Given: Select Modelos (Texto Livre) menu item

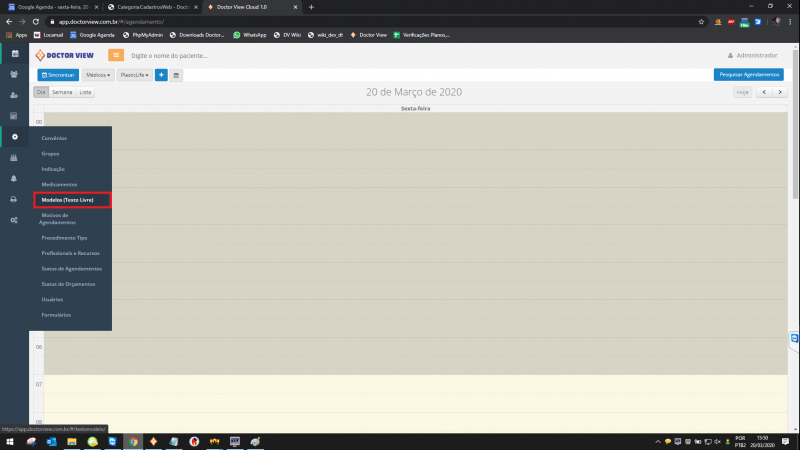Looking at the screenshot, I should point(68,200).
